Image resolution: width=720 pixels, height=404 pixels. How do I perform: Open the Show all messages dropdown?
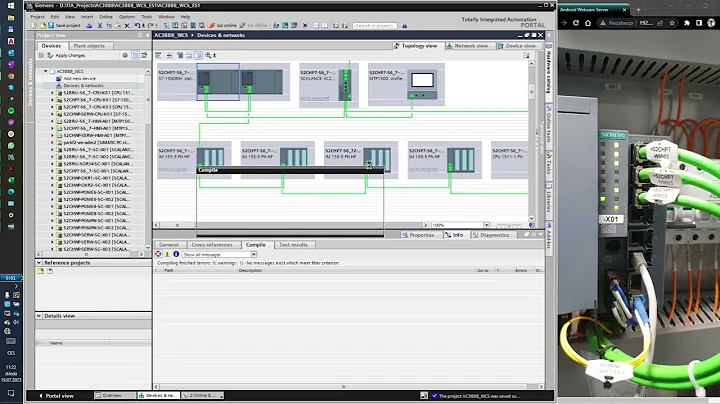tap(253, 254)
